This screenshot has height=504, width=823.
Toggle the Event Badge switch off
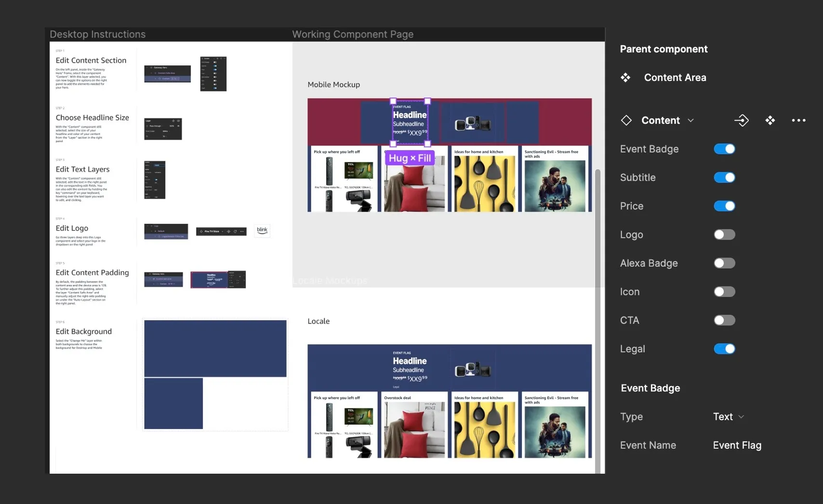(724, 149)
